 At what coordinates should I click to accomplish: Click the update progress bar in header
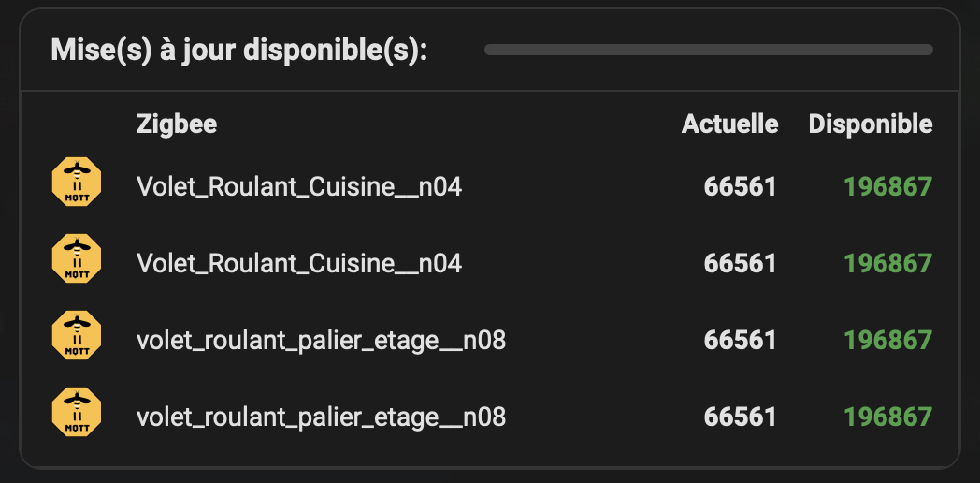708,50
